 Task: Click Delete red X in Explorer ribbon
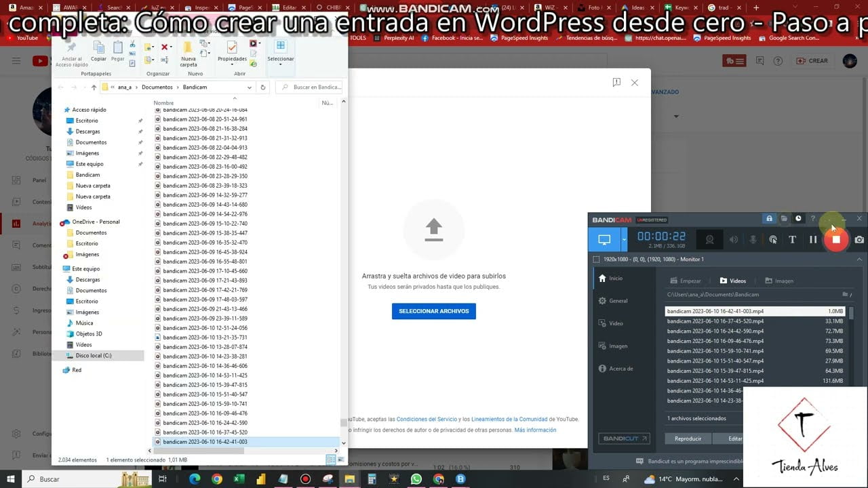165,47
